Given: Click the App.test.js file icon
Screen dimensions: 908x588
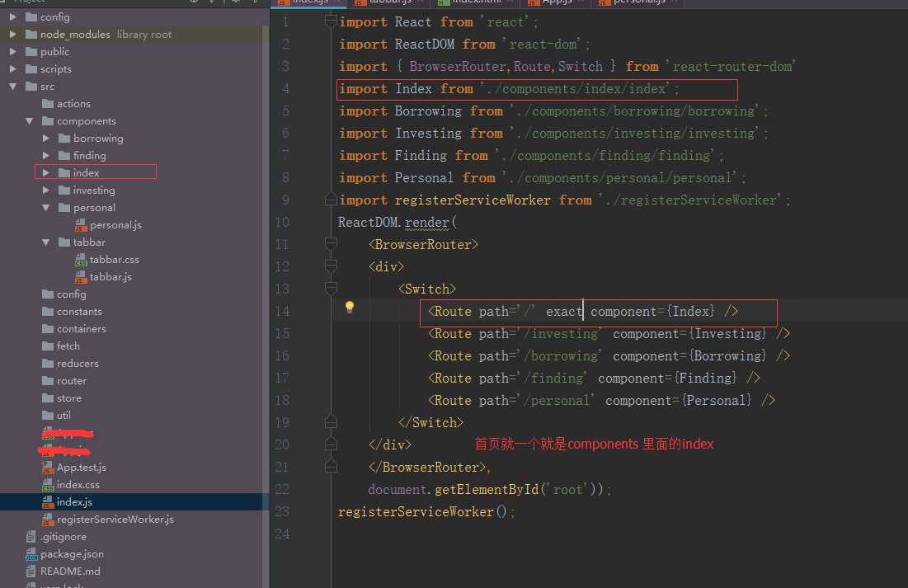Looking at the screenshot, I should coord(48,468).
